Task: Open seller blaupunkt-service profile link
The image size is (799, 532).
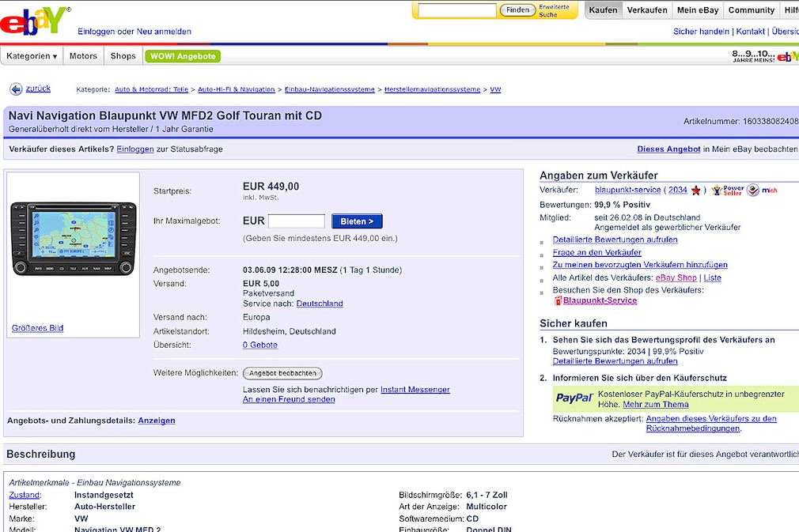Action: pos(628,190)
